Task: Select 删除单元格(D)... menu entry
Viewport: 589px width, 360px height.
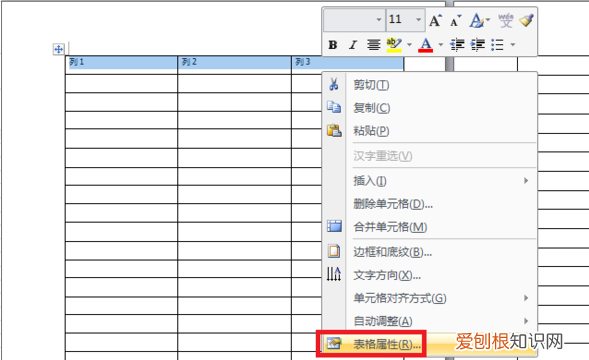Action: click(x=430, y=204)
